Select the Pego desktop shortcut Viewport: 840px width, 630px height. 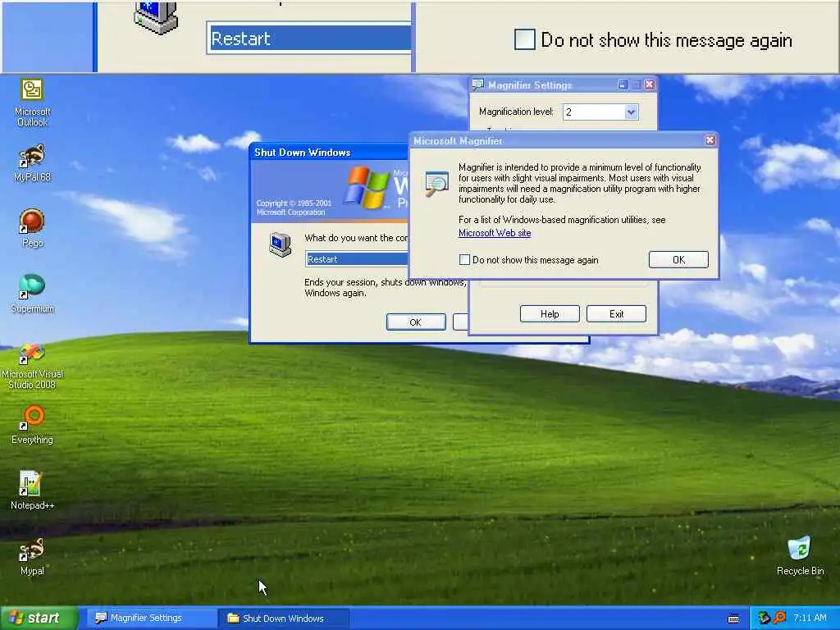point(32,228)
